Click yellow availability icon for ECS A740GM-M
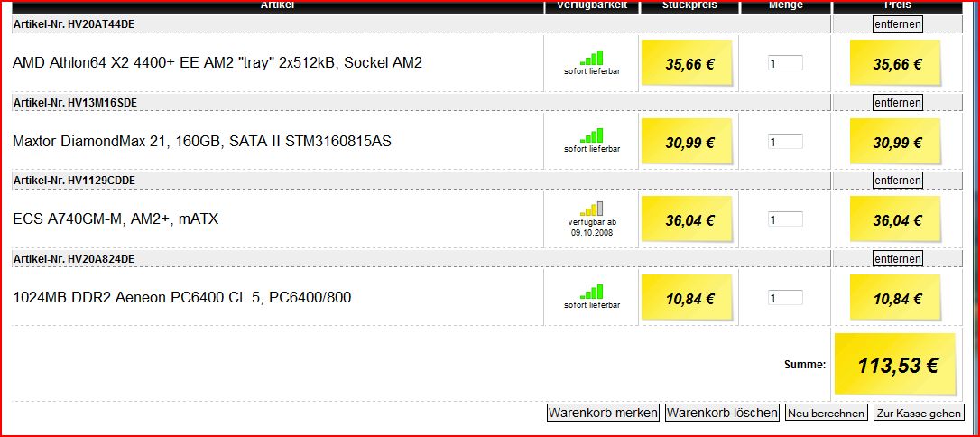980x437 pixels. [x=591, y=209]
